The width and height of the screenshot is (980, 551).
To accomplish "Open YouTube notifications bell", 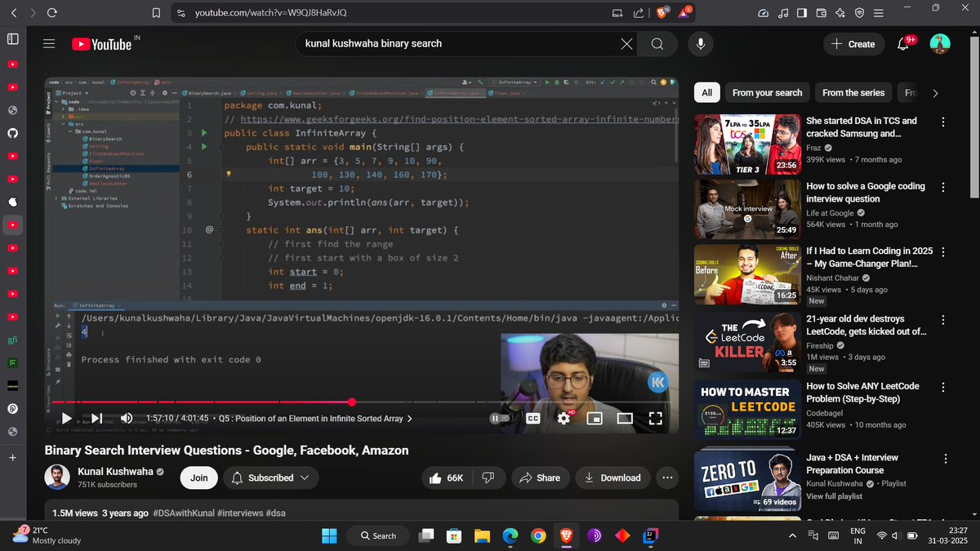I will (903, 44).
